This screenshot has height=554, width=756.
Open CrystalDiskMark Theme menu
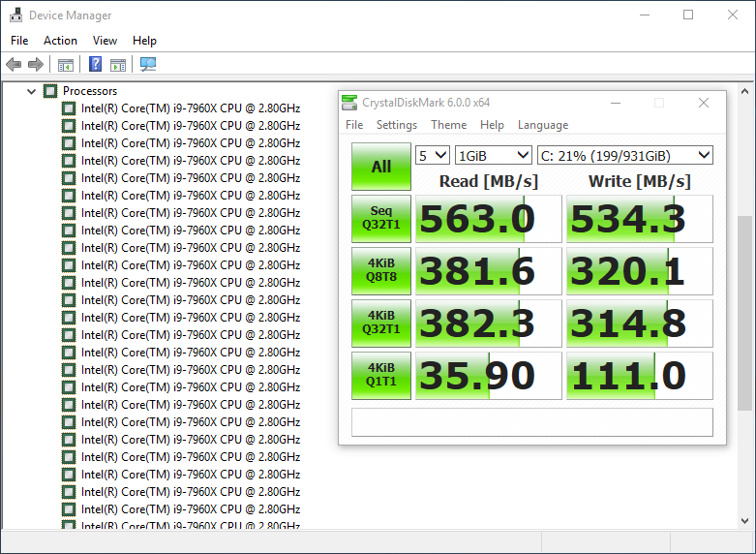coord(449,125)
